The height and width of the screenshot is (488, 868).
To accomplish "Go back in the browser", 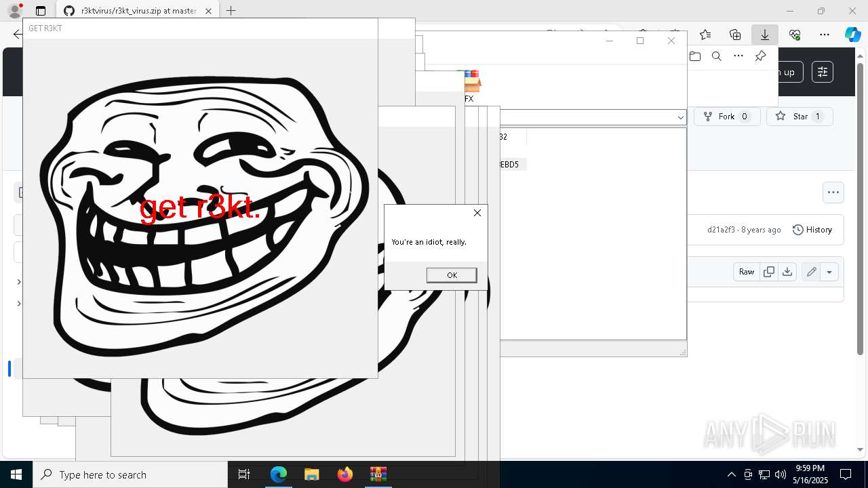I will tap(17, 35).
